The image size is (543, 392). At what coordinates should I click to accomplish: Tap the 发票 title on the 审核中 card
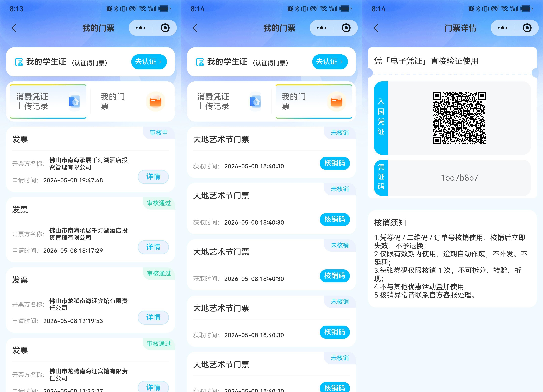click(20, 140)
